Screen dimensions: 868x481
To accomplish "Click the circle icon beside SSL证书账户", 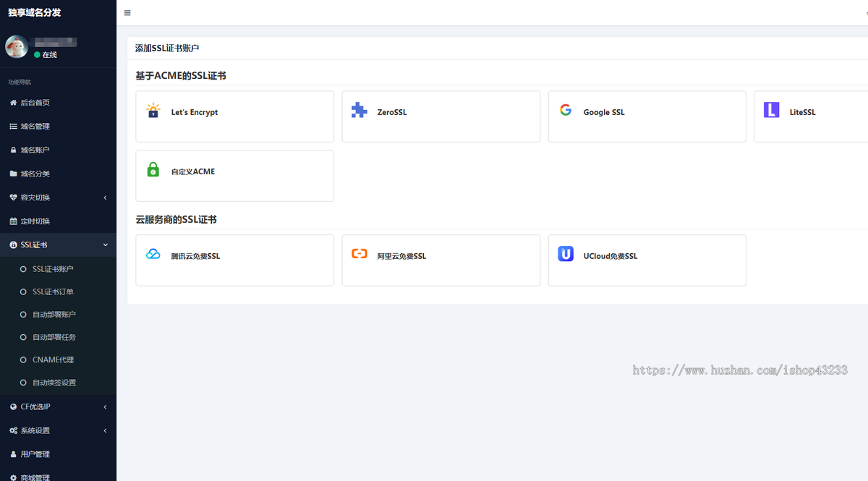I will click(x=23, y=269).
